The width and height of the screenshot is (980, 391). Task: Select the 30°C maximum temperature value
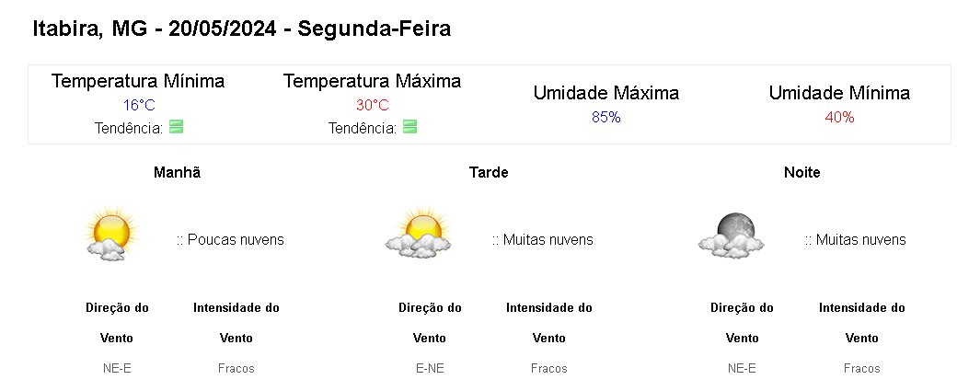coord(372,105)
